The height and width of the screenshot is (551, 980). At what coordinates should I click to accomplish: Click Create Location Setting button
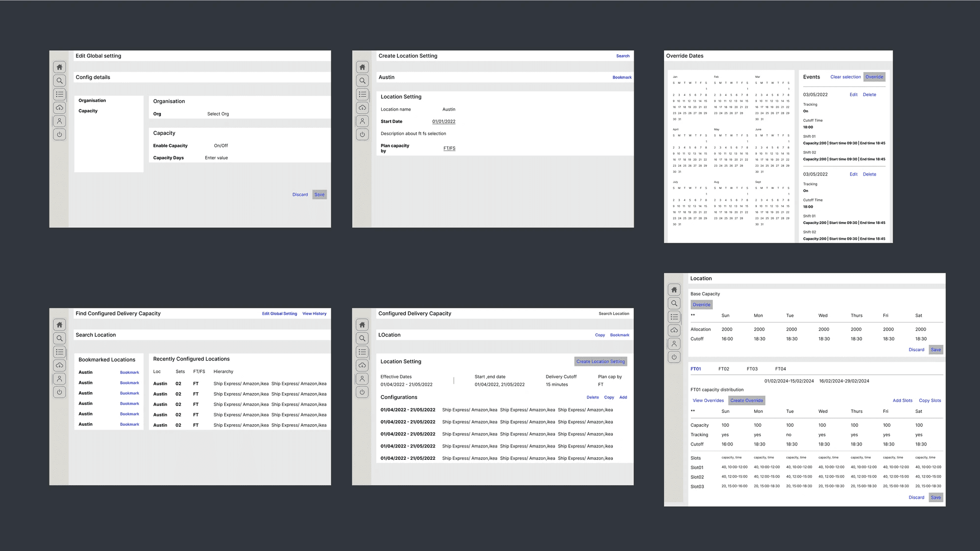point(600,362)
